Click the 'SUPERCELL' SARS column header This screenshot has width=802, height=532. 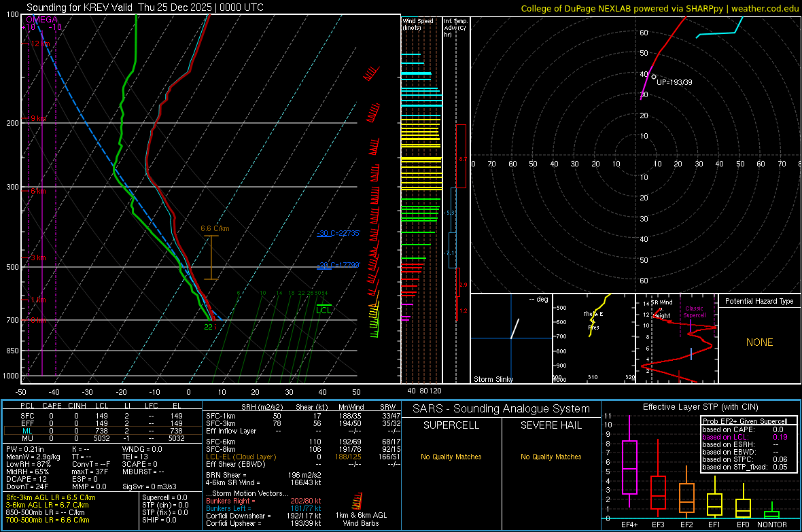(x=451, y=425)
